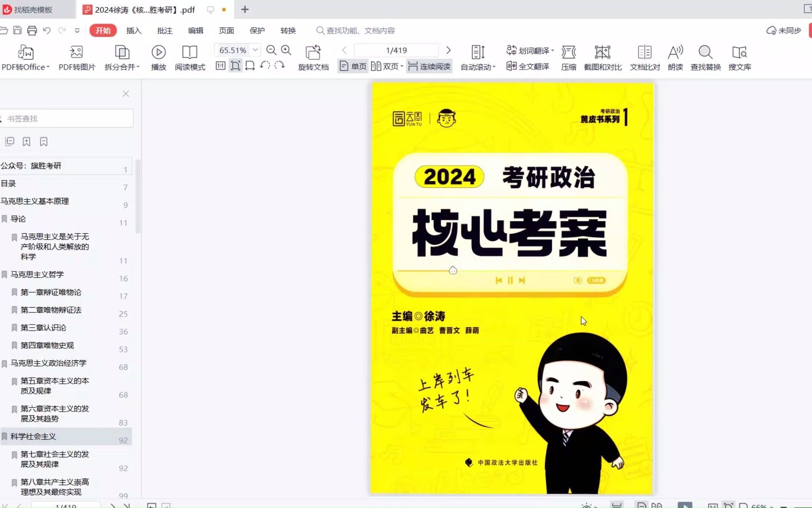Open bookmark 公众号：旗胜考研
The image size is (812, 508).
[66, 166]
